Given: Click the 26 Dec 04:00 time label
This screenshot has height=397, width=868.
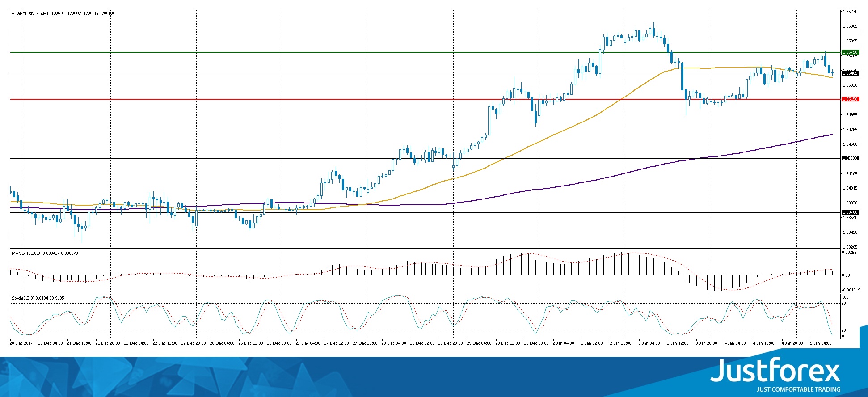Looking at the screenshot, I should click(x=222, y=343).
